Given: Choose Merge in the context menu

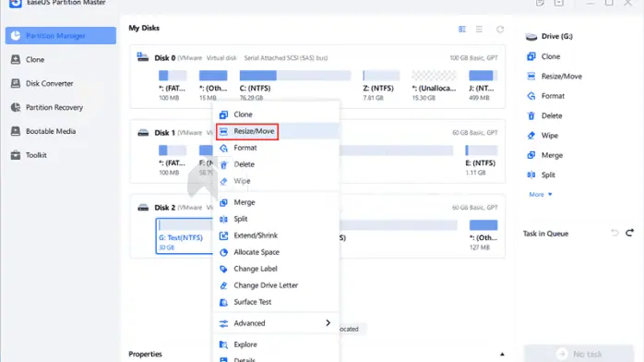Looking at the screenshot, I should pos(277,202).
